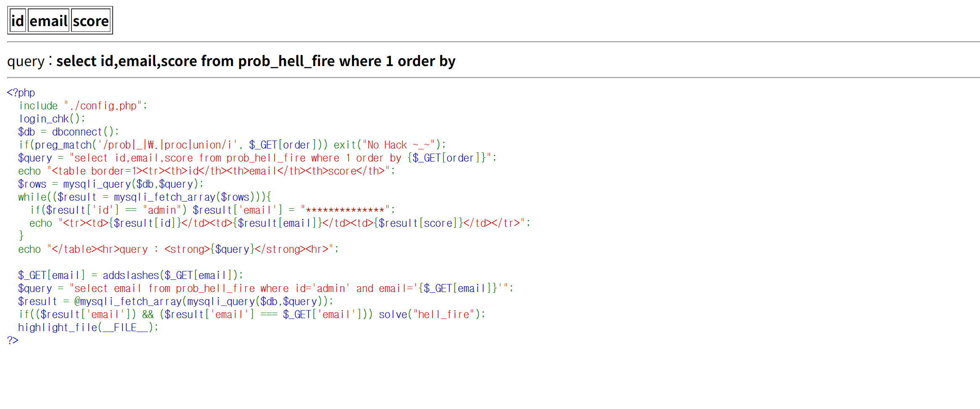The height and width of the screenshot is (409, 980).
Task: Click the opening '<?php' tag
Action: click(x=21, y=93)
